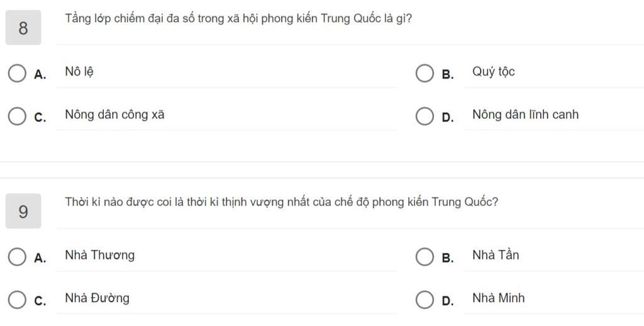Image resolution: width=644 pixels, height=326 pixels.
Task: Select radio button B for question 9
Action: pos(425,257)
